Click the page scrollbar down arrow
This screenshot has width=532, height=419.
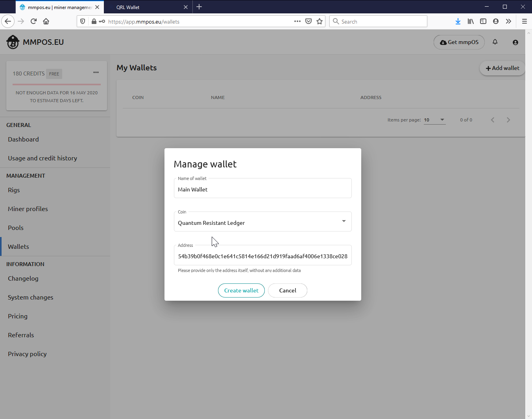(528, 415)
